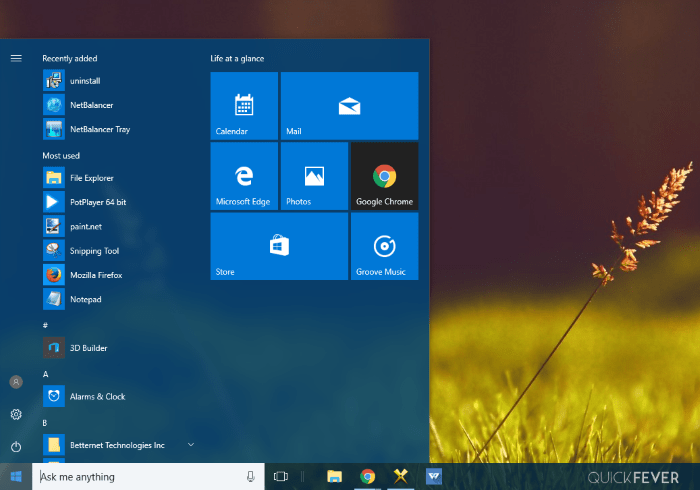Click the Ask me anything search box
Image resolution: width=700 pixels, height=490 pixels.
pos(148,477)
